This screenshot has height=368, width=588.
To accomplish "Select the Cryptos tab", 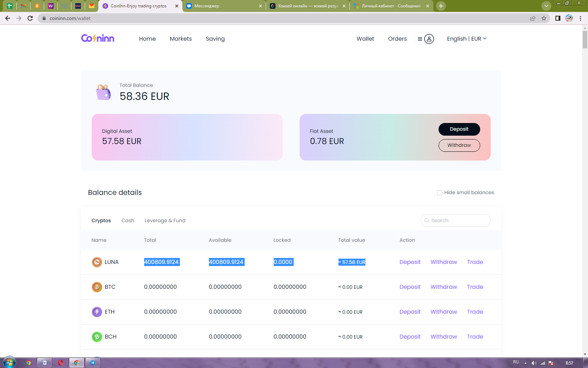I will (x=101, y=220).
